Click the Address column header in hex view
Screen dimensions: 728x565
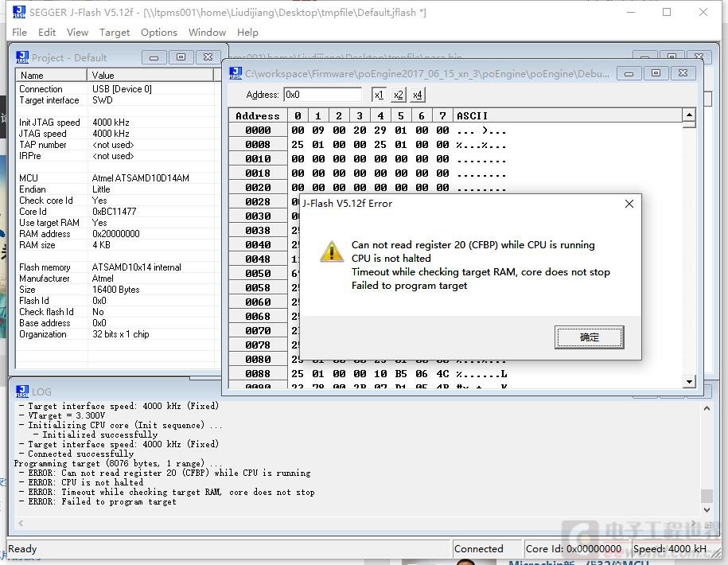tap(258, 115)
